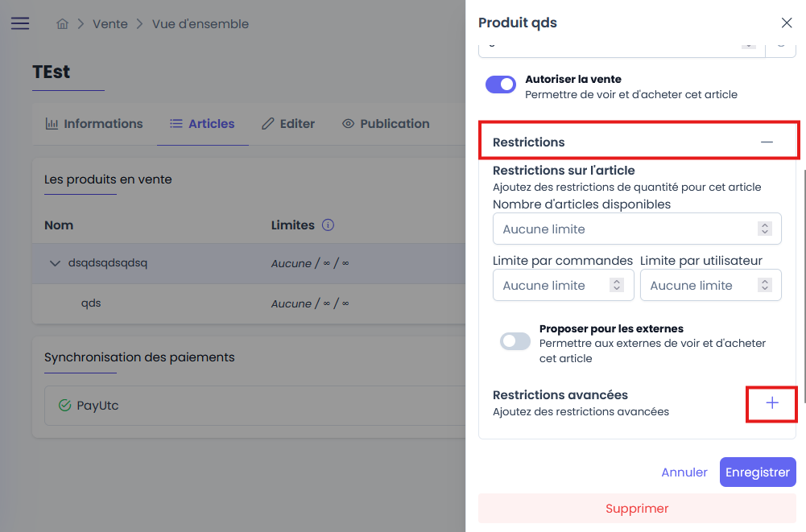Close the Produit qds panel
The image size is (806, 532).
pos(787,23)
